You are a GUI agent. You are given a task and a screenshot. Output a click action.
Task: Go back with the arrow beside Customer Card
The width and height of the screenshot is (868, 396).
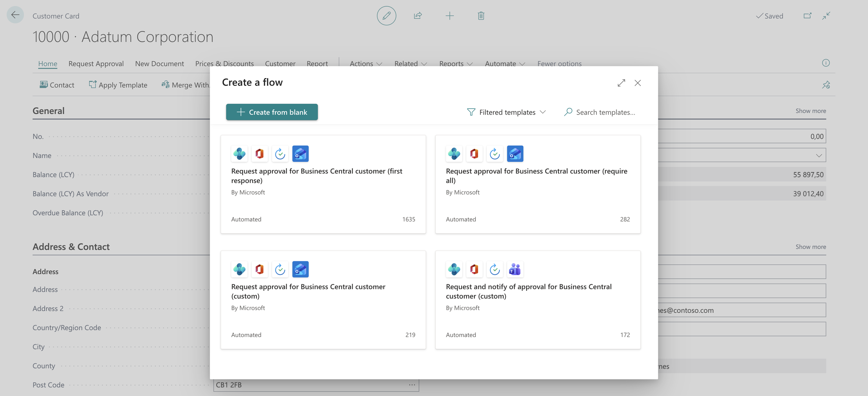tap(15, 15)
